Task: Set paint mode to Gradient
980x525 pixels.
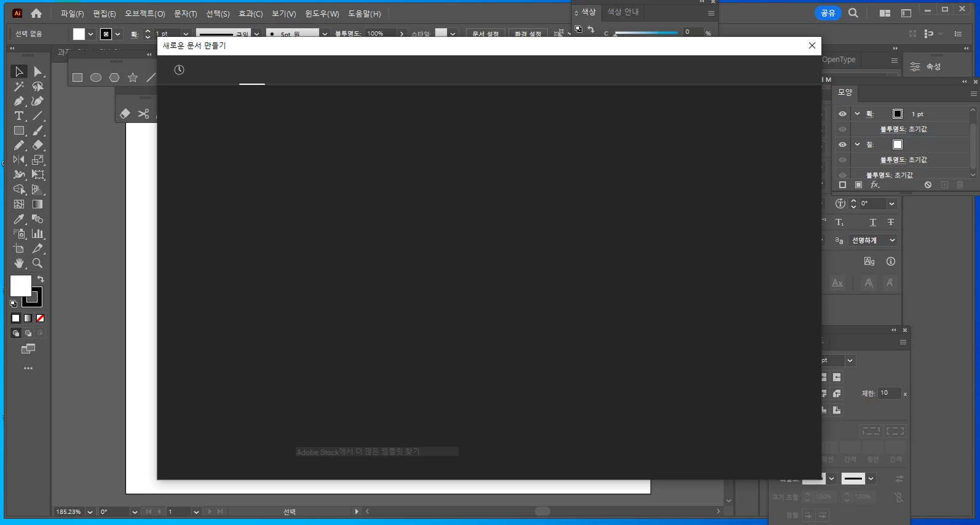Action: click(28, 318)
